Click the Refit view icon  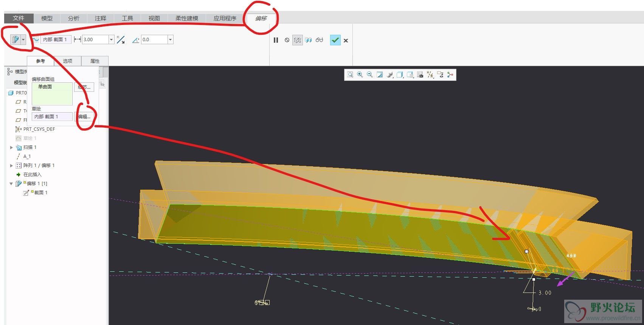point(350,75)
